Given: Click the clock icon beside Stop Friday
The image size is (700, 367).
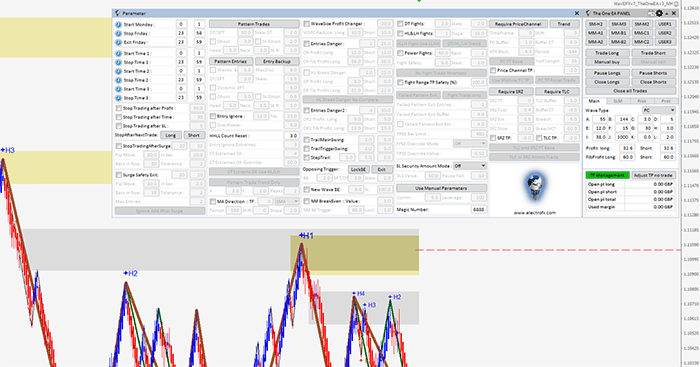Looking at the screenshot, I should tap(118, 33).
